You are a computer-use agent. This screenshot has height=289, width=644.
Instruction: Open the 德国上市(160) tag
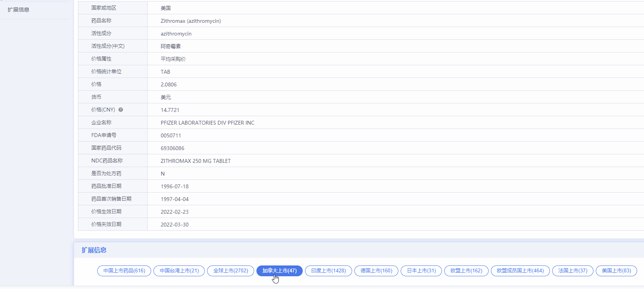376,271
